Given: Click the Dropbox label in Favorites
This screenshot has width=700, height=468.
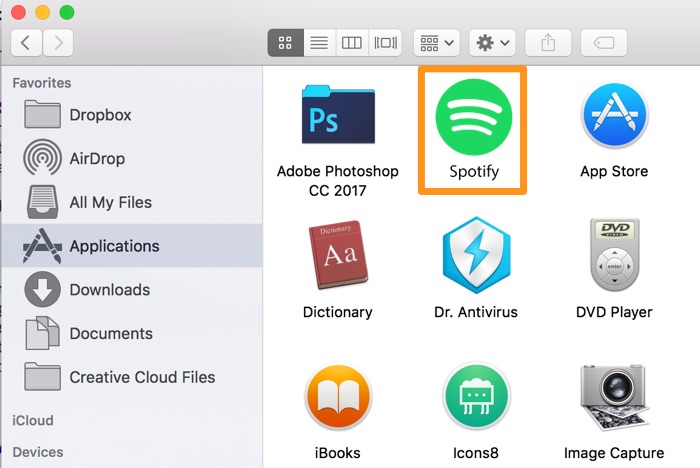Looking at the screenshot, I should coord(100,115).
